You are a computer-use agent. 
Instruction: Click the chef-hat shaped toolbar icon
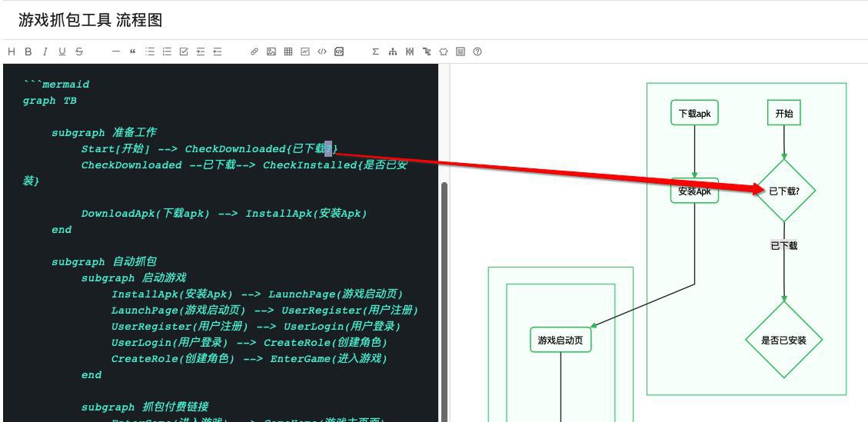[444, 52]
